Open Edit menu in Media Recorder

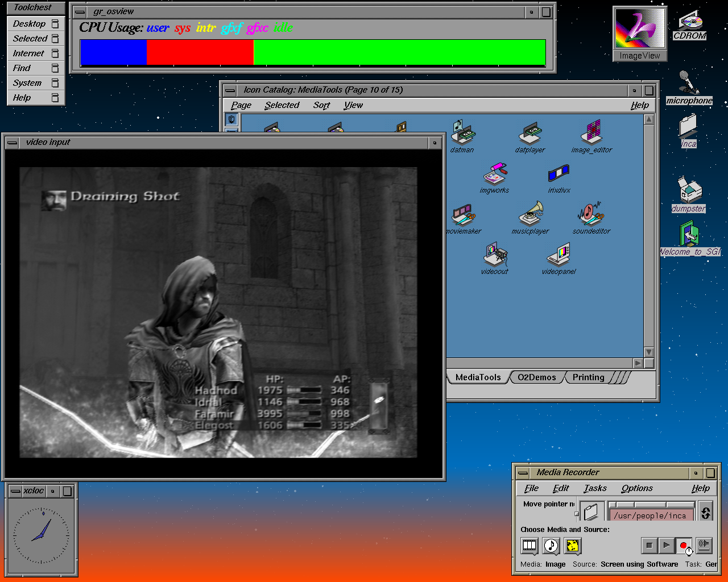point(561,488)
